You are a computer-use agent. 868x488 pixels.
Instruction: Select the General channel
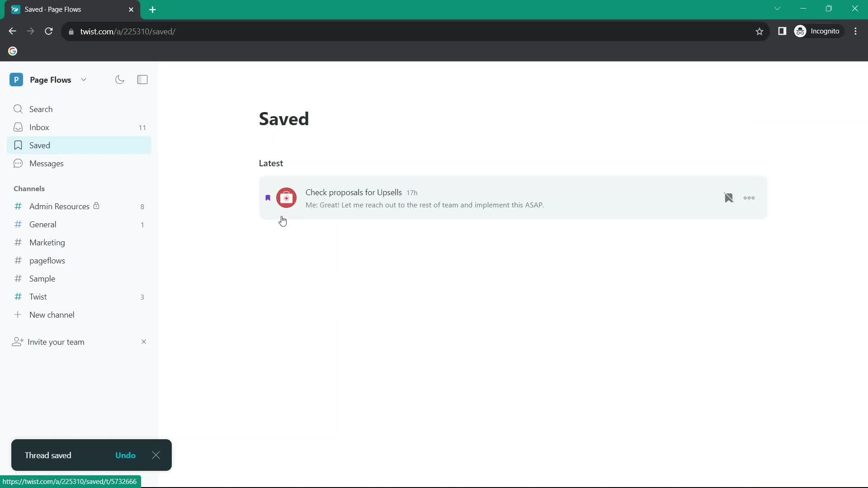42,224
